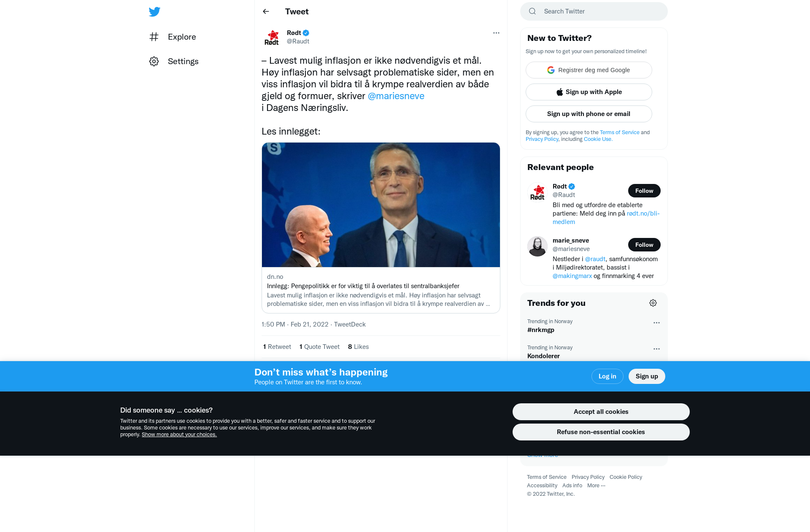Refuse non-essential cookies
810x532 pixels.
pos(601,432)
